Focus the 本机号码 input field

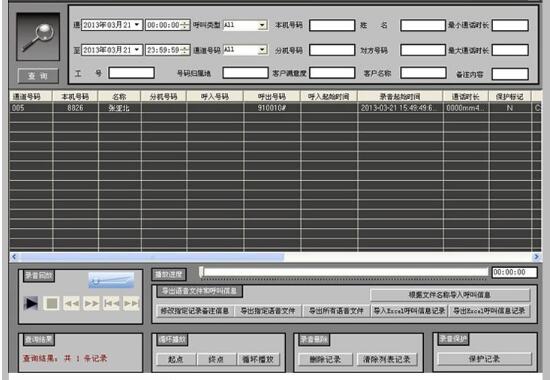(x=332, y=25)
